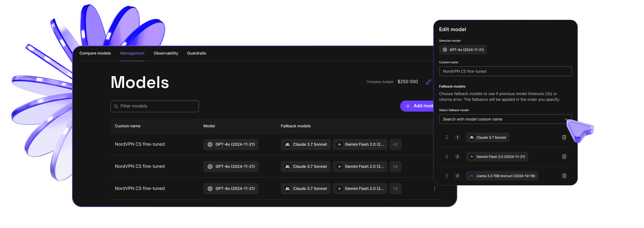Grab the drag handle for Gemini Flash 2.0 fallback
Viewport: 644px width, 228px height.
click(447, 157)
